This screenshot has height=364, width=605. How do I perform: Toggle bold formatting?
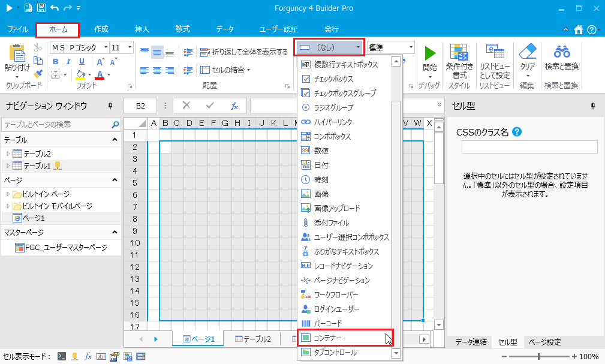click(x=55, y=61)
